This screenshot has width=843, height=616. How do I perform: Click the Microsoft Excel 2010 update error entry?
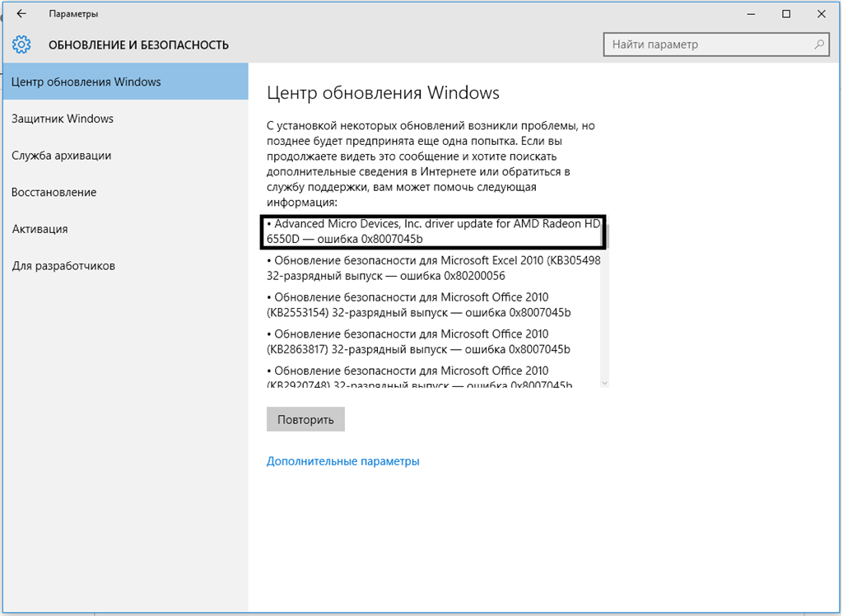(x=433, y=268)
